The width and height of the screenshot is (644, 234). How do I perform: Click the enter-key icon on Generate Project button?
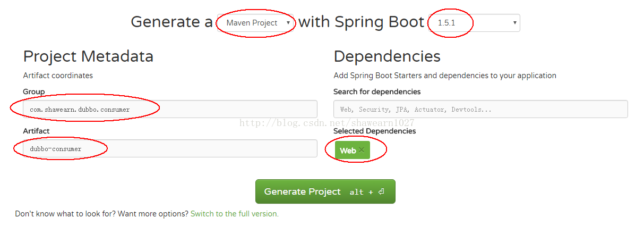381,192
